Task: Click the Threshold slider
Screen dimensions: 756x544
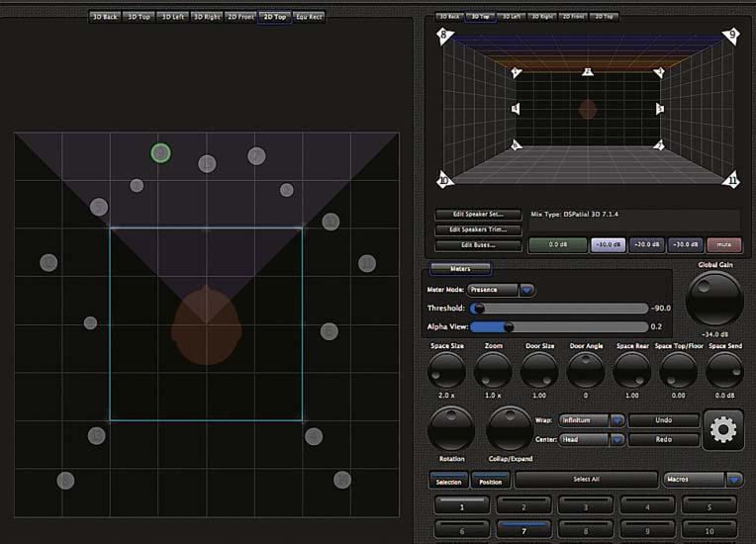Action: click(559, 309)
